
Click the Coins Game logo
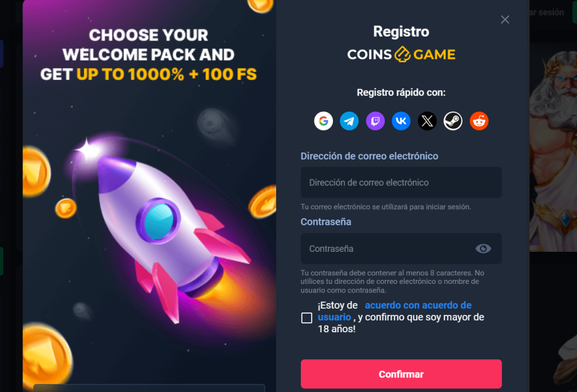(x=401, y=55)
